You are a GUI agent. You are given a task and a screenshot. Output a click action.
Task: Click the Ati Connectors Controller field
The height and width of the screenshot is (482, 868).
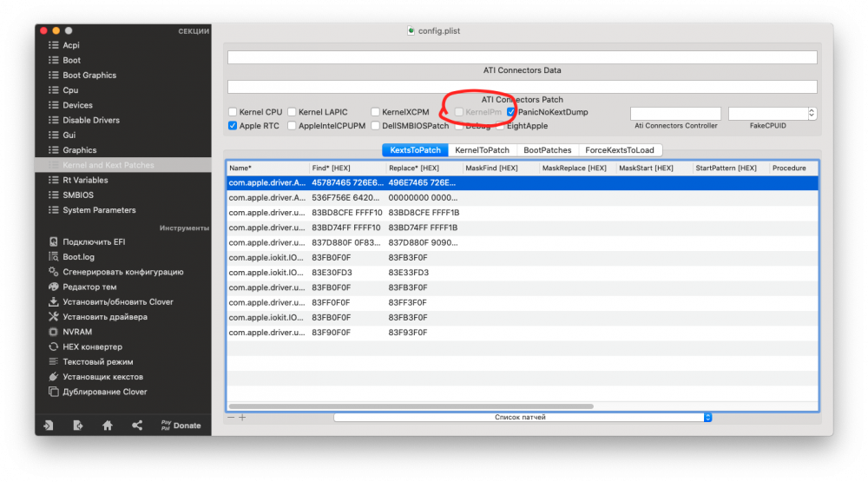675,114
